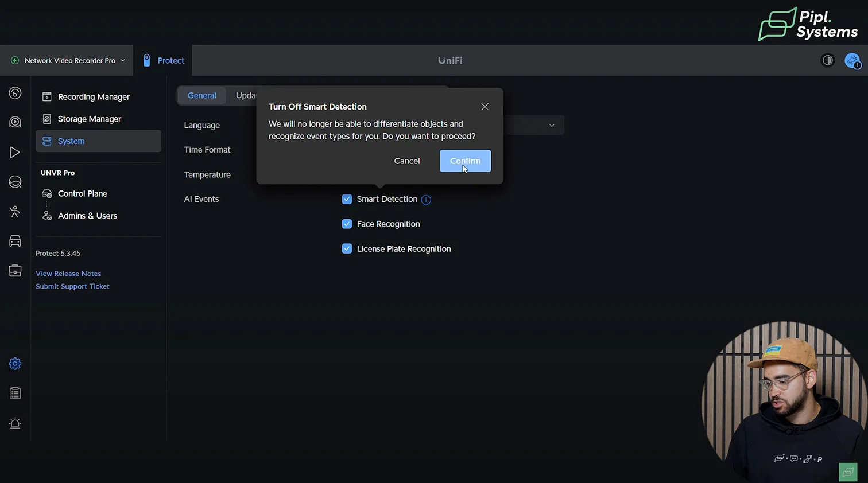Open the Protect application tab
Viewport: 868px width, 483px height.
pyautogui.click(x=164, y=60)
